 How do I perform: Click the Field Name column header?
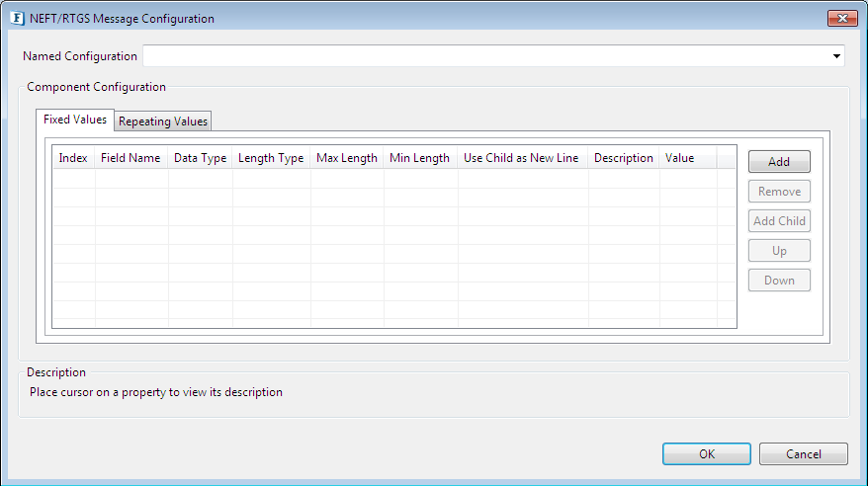point(131,158)
